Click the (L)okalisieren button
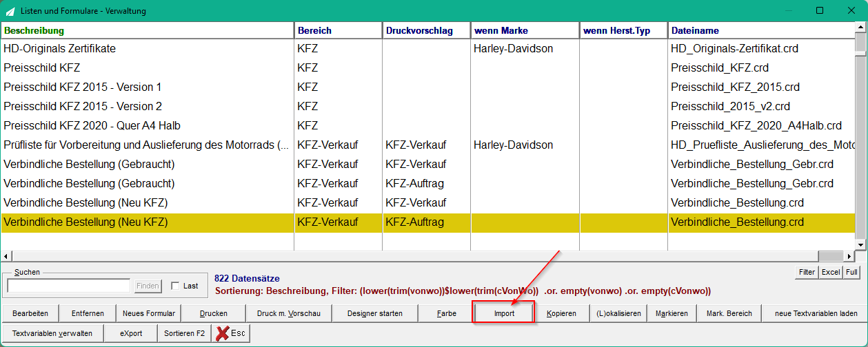Screen dimensions: 868x347 (x=618, y=313)
